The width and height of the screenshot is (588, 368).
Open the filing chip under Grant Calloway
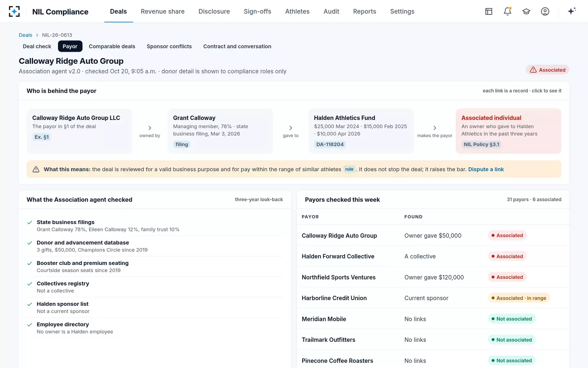pos(182,144)
